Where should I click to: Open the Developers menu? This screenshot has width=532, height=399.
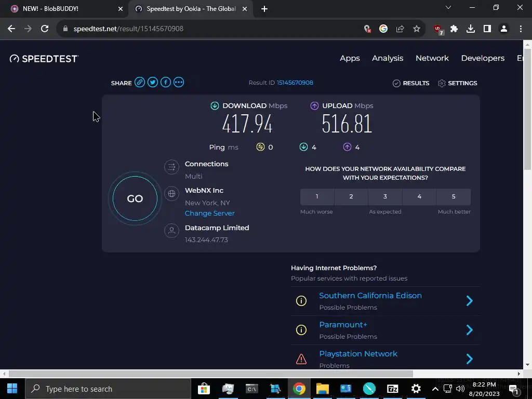[x=483, y=58]
